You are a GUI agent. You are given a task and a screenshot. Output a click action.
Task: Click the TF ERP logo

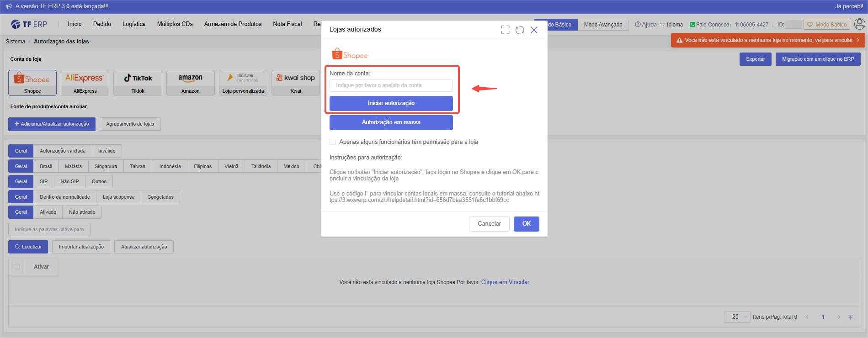(x=29, y=24)
